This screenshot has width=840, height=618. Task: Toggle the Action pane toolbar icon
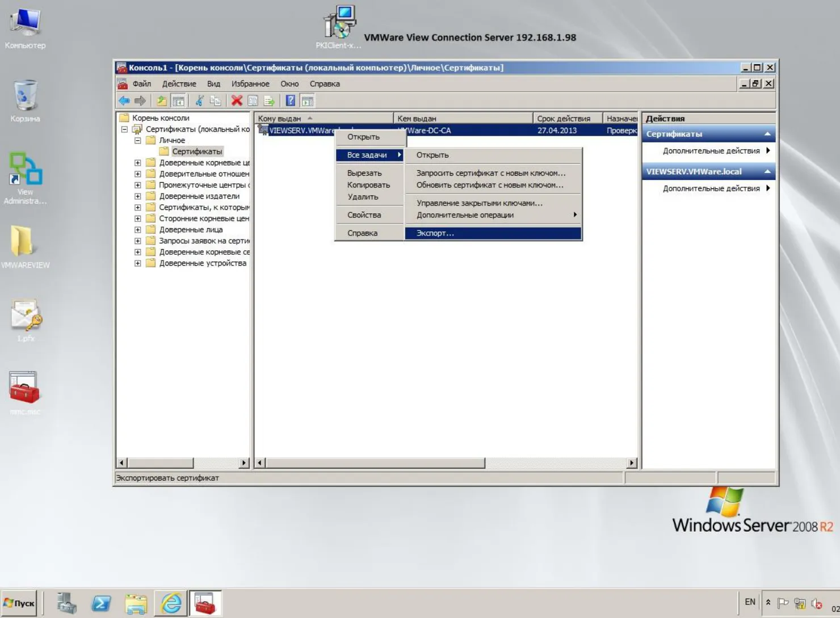(308, 101)
